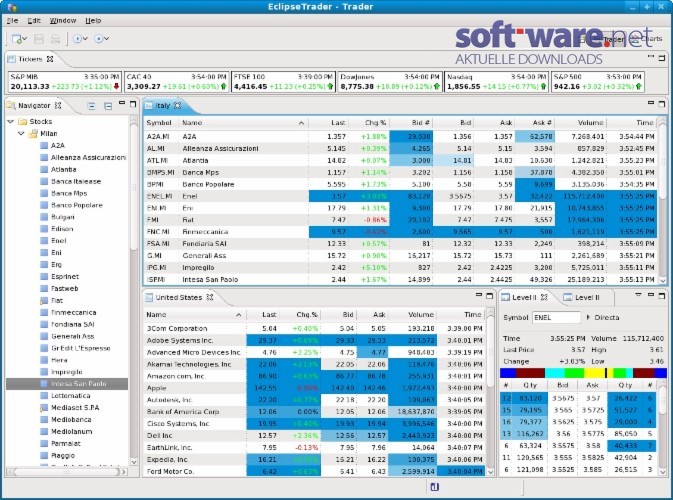
Task: Click the Save toolbar icon
Action: [x=39, y=39]
